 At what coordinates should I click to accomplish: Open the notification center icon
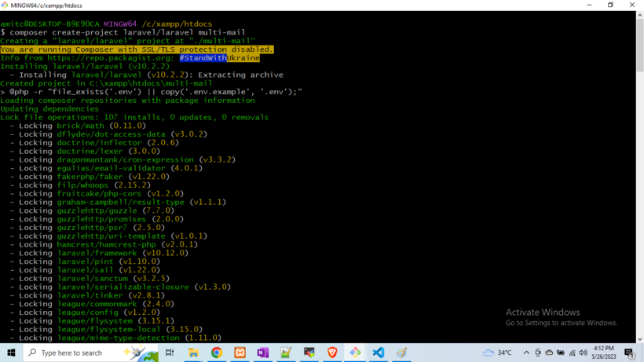pos(629,353)
